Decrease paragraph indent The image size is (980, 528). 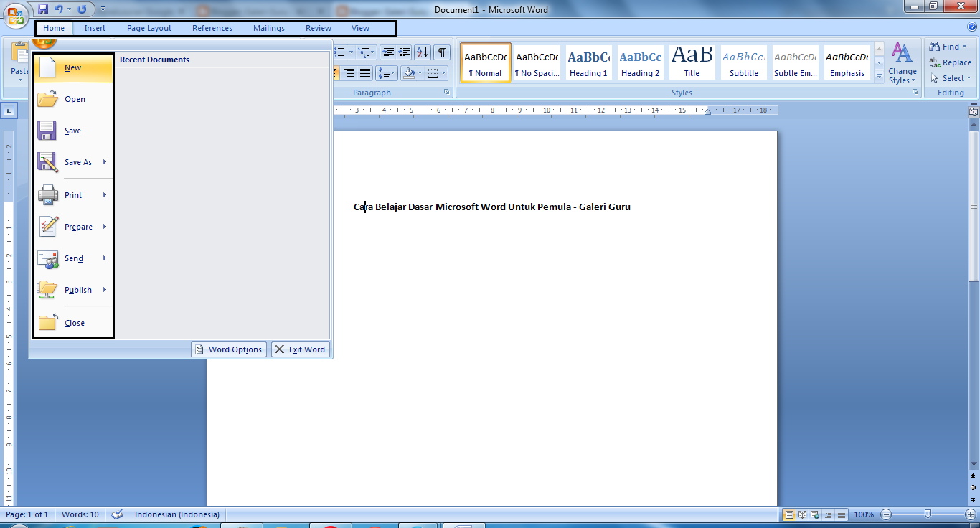coord(388,52)
